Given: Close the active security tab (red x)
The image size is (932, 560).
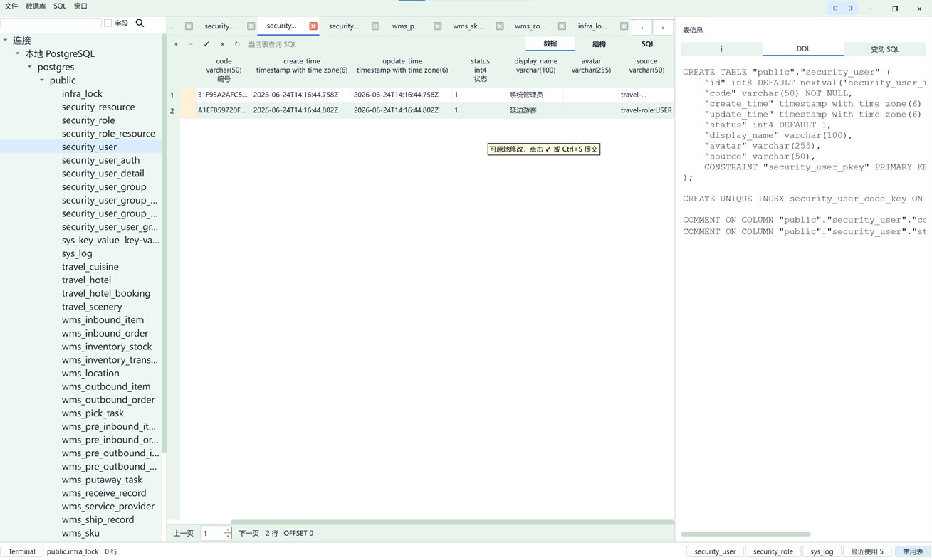Looking at the screenshot, I should coord(313,26).
